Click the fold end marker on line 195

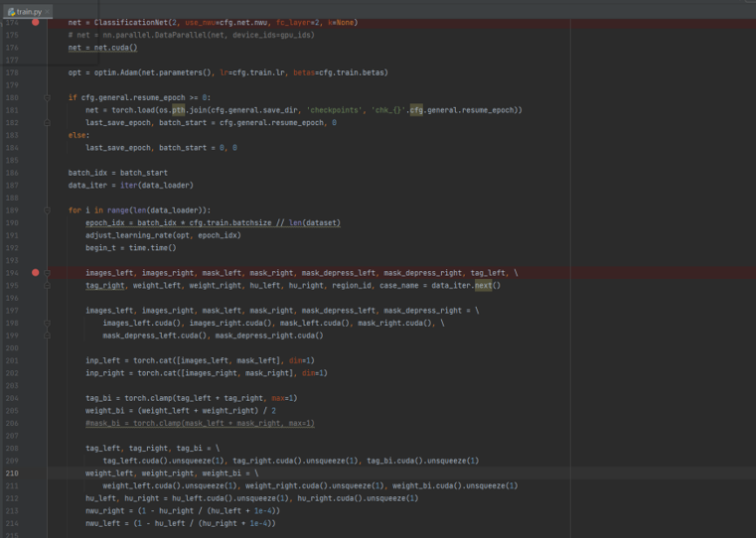[48, 286]
